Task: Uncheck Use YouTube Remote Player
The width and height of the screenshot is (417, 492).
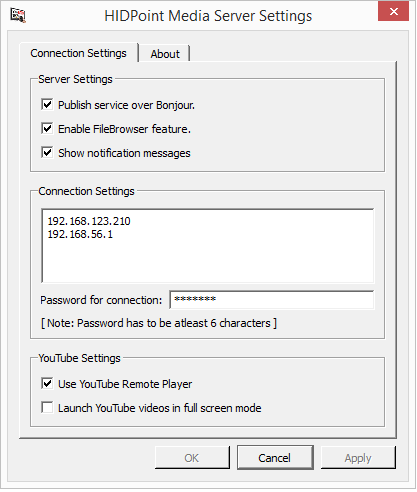Action: (47, 384)
